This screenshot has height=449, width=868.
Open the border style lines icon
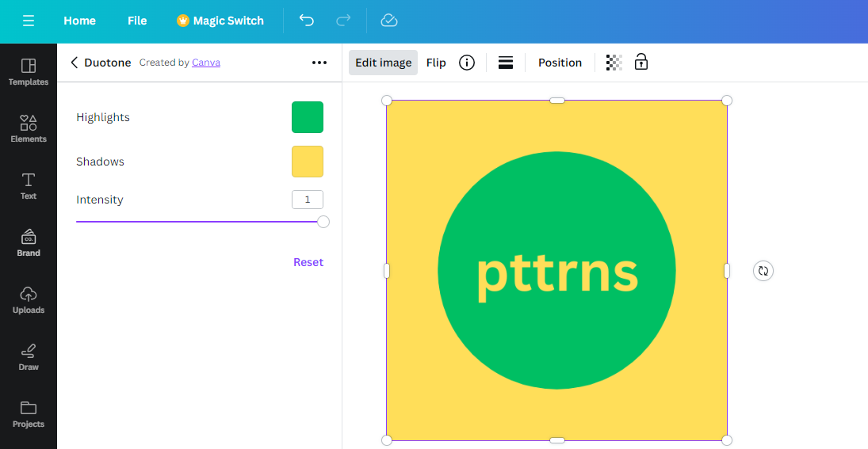pyautogui.click(x=506, y=63)
